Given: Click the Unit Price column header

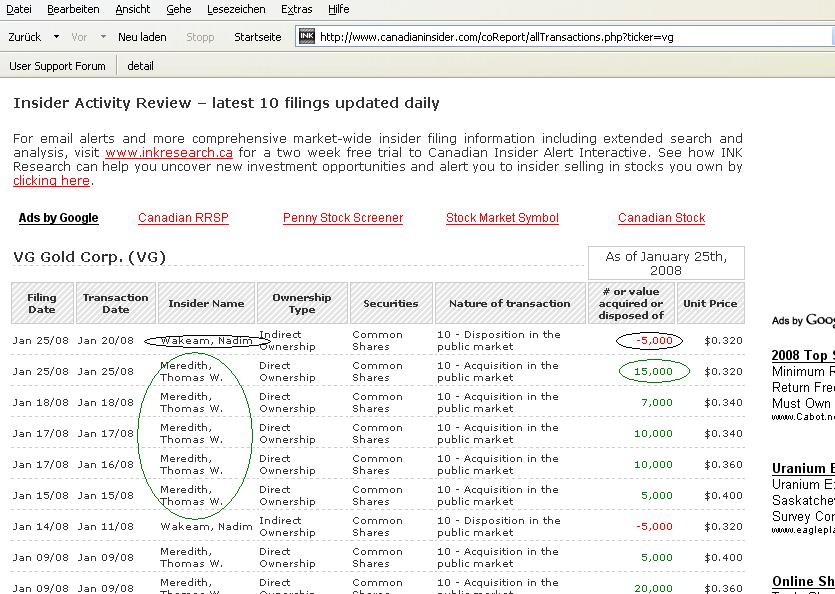Looking at the screenshot, I should click(710, 303).
